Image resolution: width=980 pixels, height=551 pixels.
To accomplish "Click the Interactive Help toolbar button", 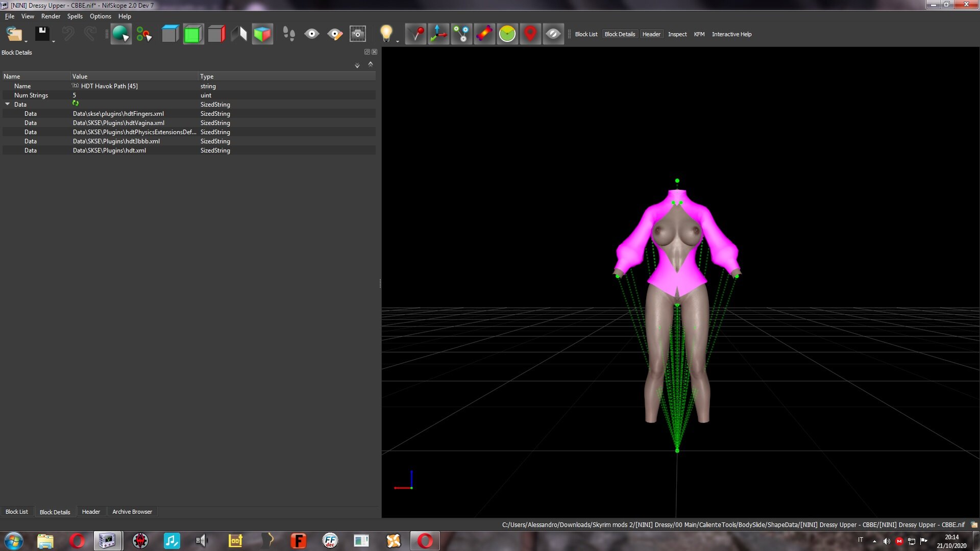I will [731, 34].
